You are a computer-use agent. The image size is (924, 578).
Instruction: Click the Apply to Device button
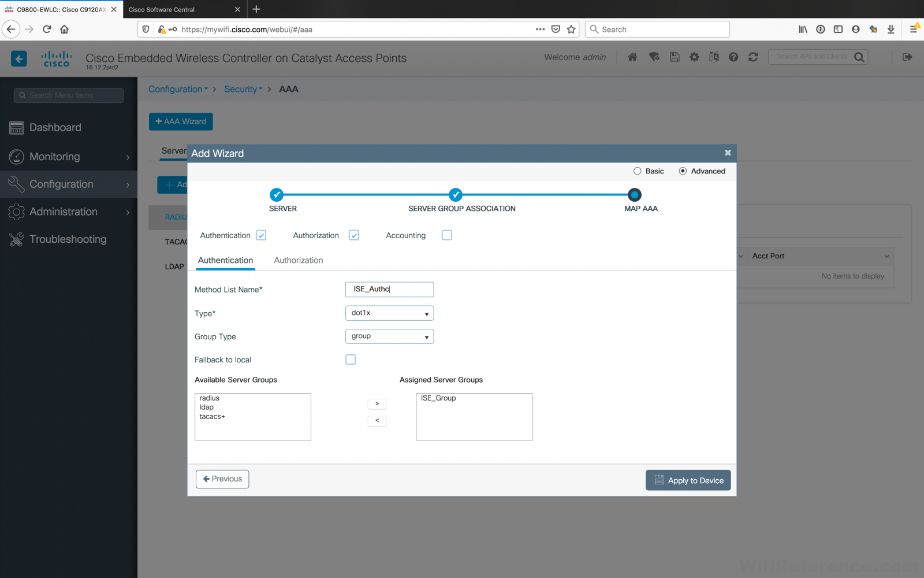pyautogui.click(x=688, y=480)
